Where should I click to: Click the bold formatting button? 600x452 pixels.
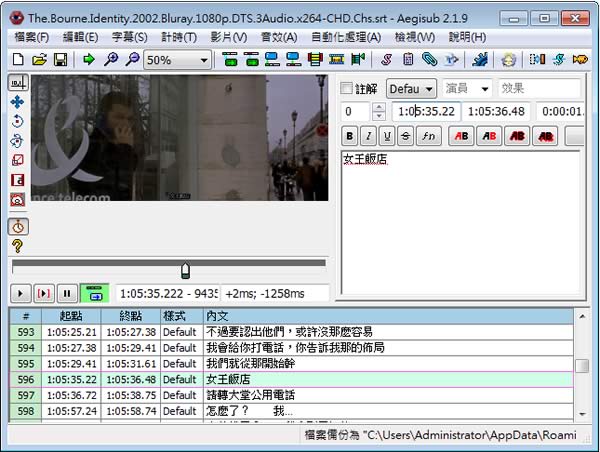click(350, 136)
